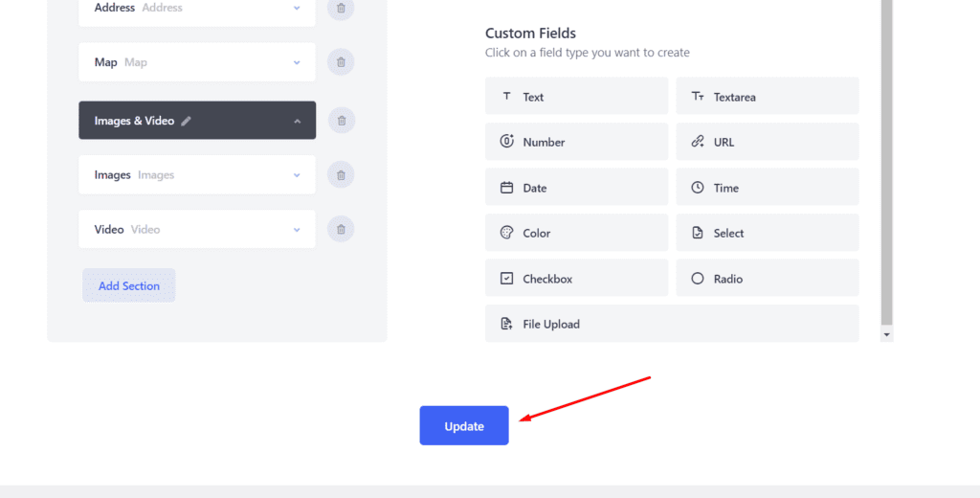Click the trash icon next to Address

(341, 9)
